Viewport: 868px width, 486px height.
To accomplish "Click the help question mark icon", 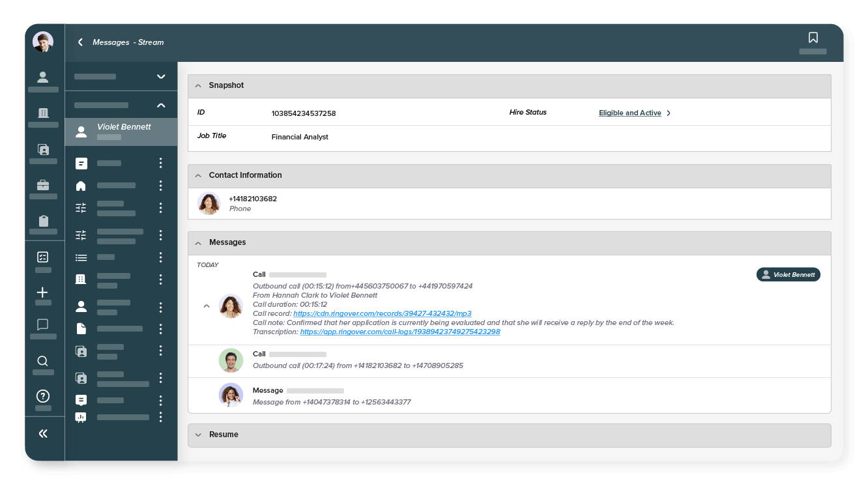I will [42, 395].
